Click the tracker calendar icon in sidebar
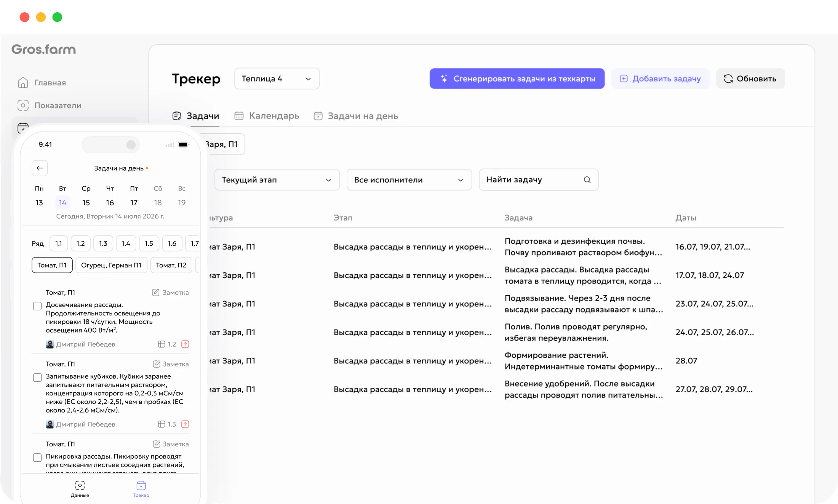 click(23, 128)
